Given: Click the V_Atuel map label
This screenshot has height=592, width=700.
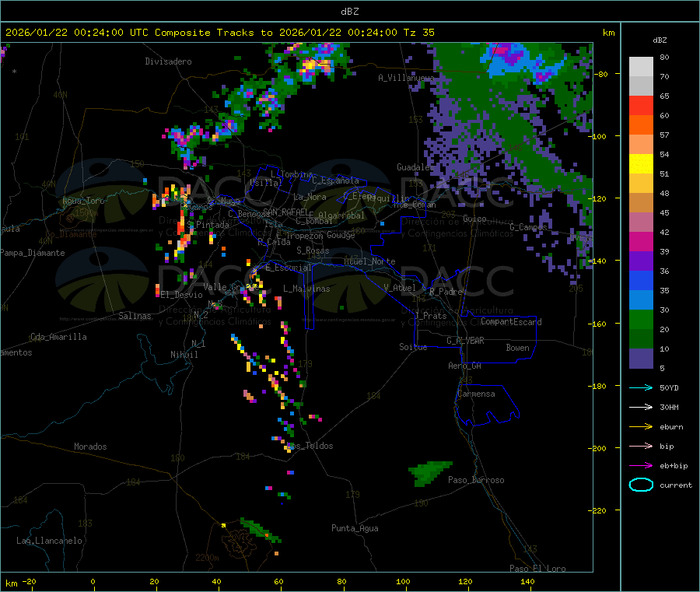Looking at the screenshot, I should (x=400, y=288).
